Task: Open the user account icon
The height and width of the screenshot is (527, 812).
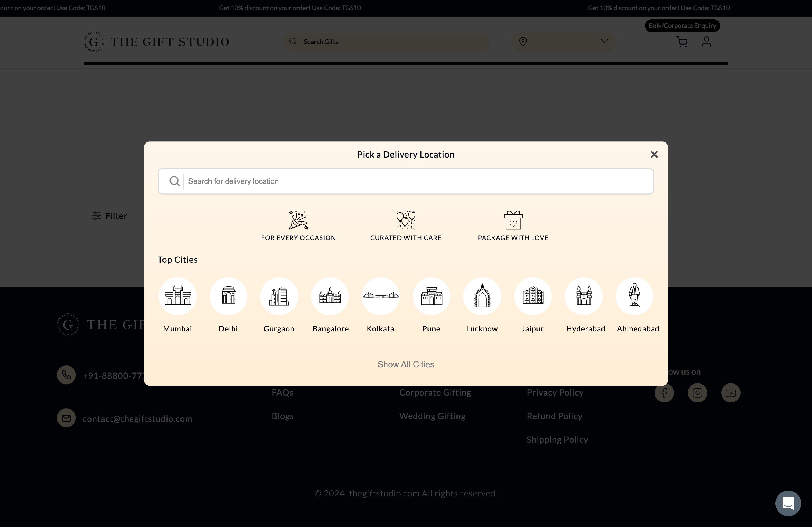Action: click(x=706, y=42)
